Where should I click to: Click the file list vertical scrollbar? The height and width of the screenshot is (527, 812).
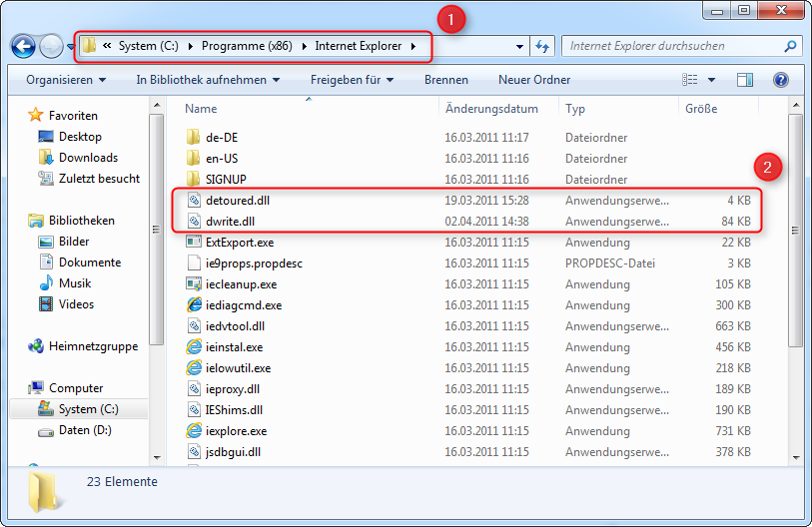(x=795, y=231)
